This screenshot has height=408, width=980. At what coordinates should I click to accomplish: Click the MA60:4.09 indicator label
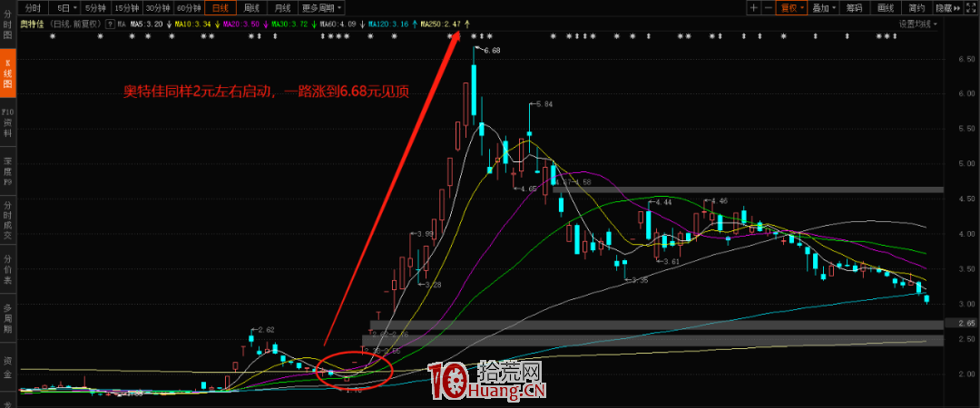pos(339,24)
